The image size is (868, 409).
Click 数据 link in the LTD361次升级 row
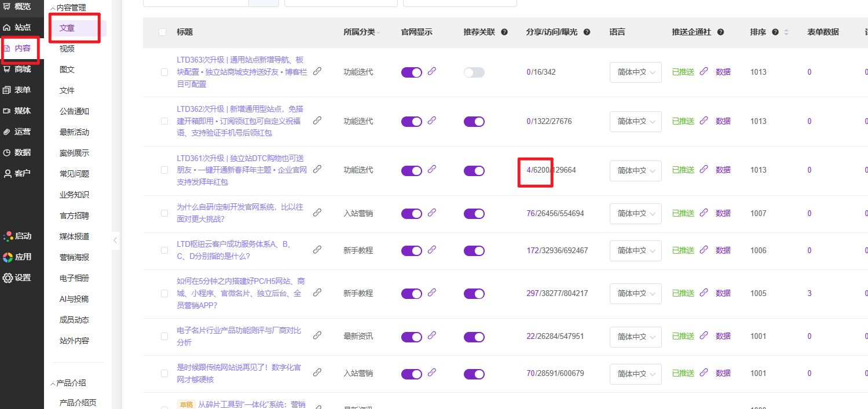click(x=723, y=170)
